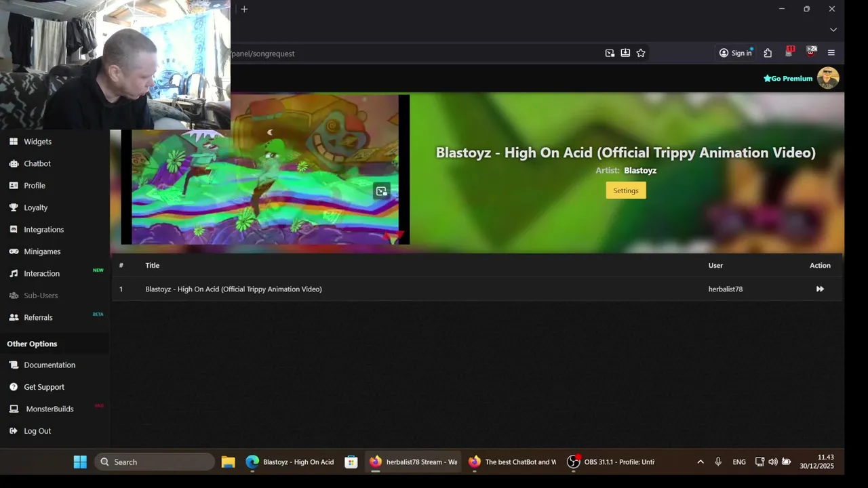Screen dimensions: 868x488
Task: Click the Action column header
Action: tap(820, 266)
